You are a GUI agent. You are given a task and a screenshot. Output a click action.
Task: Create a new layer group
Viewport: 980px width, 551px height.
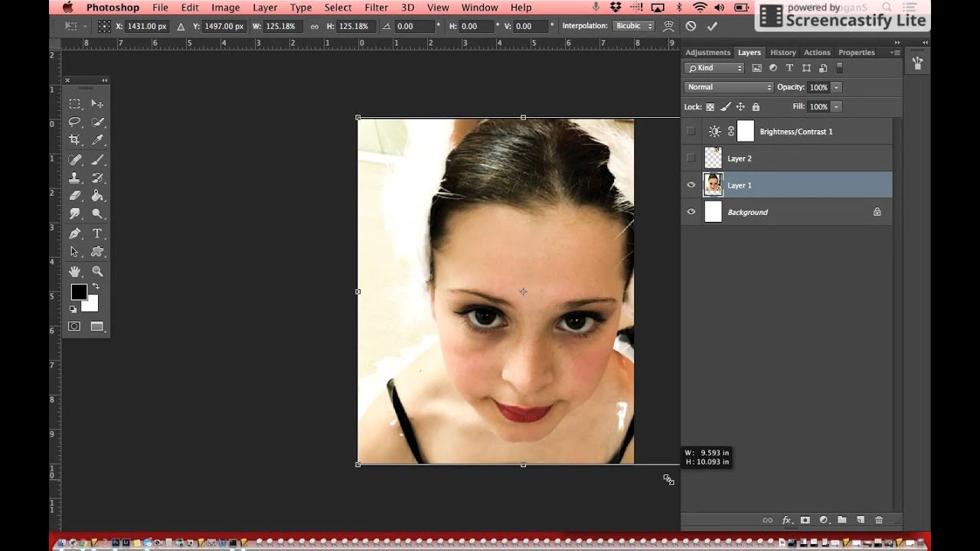[842, 520]
